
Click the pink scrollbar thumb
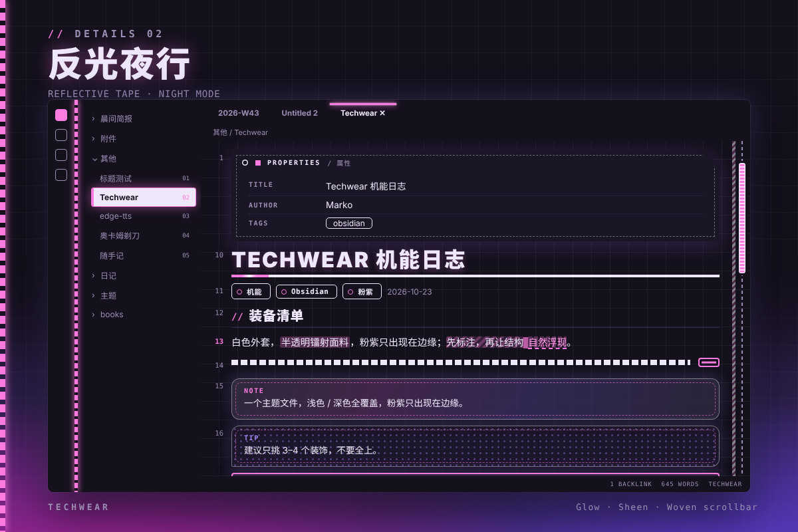tap(742, 218)
